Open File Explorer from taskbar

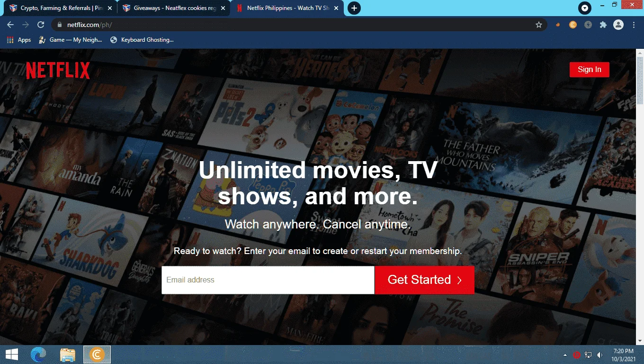[68, 354]
